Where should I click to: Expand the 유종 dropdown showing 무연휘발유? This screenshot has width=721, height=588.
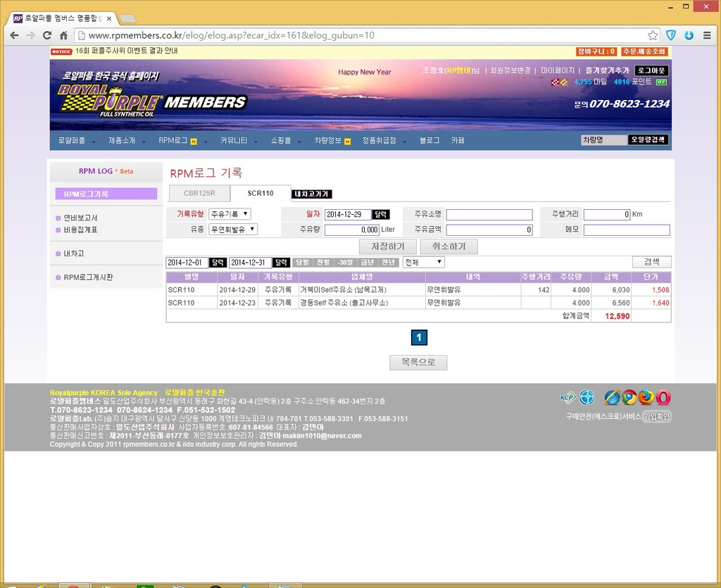click(233, 230)
